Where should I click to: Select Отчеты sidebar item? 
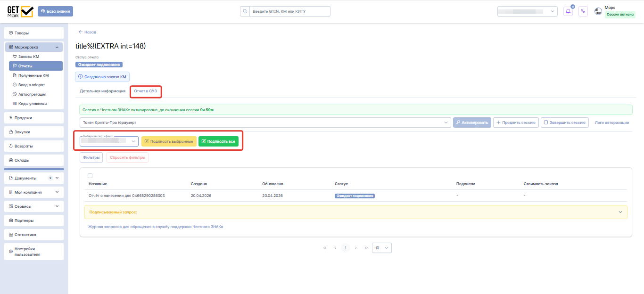[x=35, y=66]
